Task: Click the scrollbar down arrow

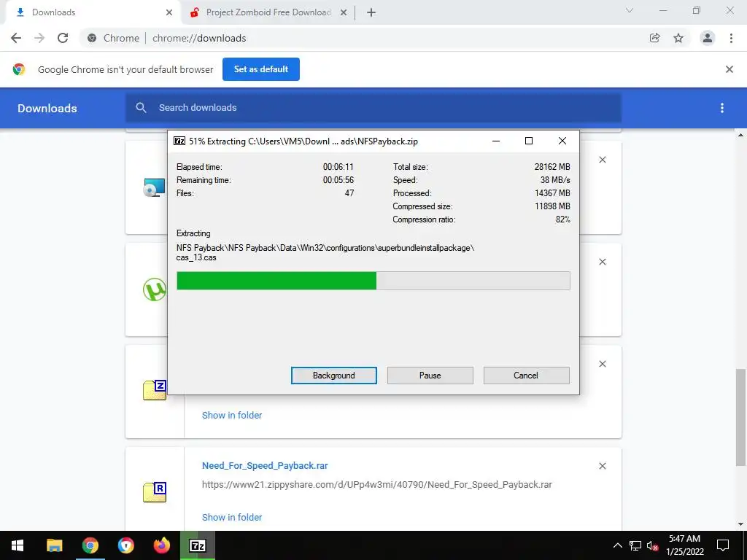Action: pyautogui.click(x=741, y=525)
